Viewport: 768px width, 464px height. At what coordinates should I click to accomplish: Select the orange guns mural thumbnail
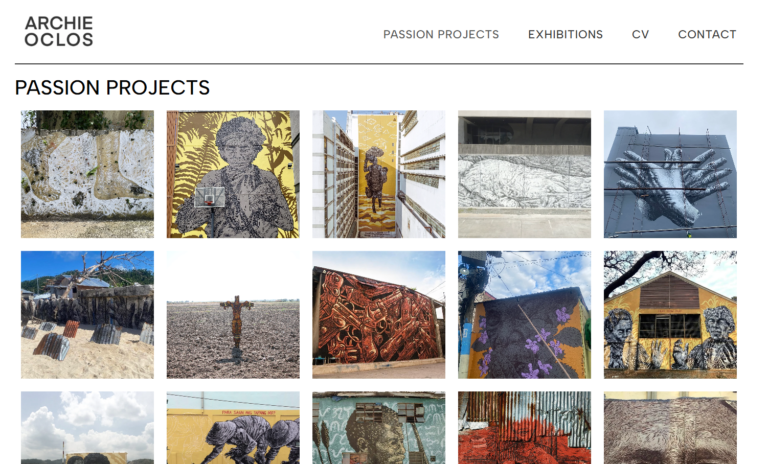coord(379,315)
